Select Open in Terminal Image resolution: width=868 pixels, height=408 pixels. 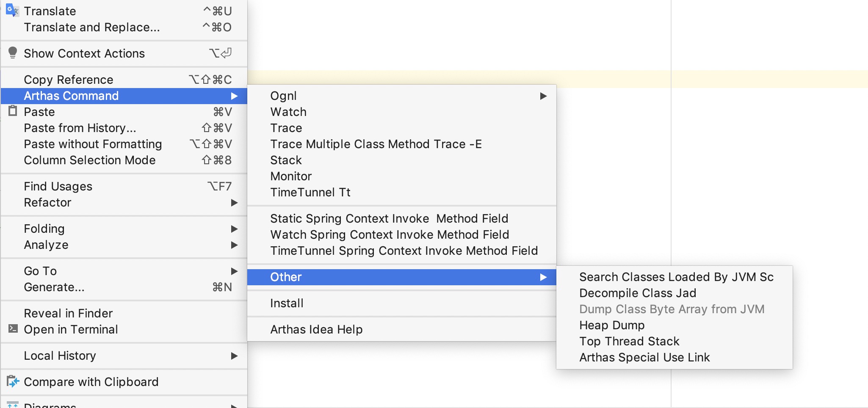[x=124, y=329]
